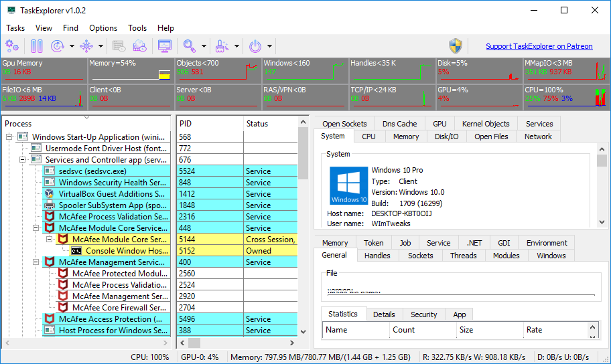Click the Spooler SubSystem printer icon
Viewport: 611px width, 364px height.
tap(49, 205)
